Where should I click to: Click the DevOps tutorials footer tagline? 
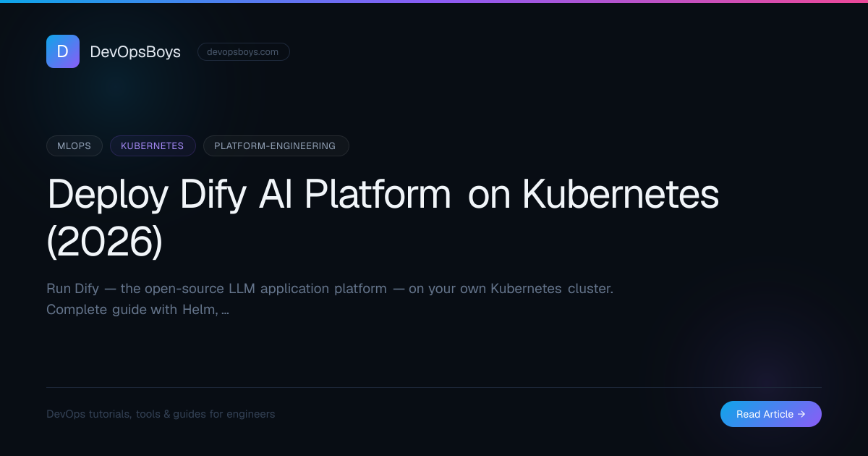tap(161, 414)
